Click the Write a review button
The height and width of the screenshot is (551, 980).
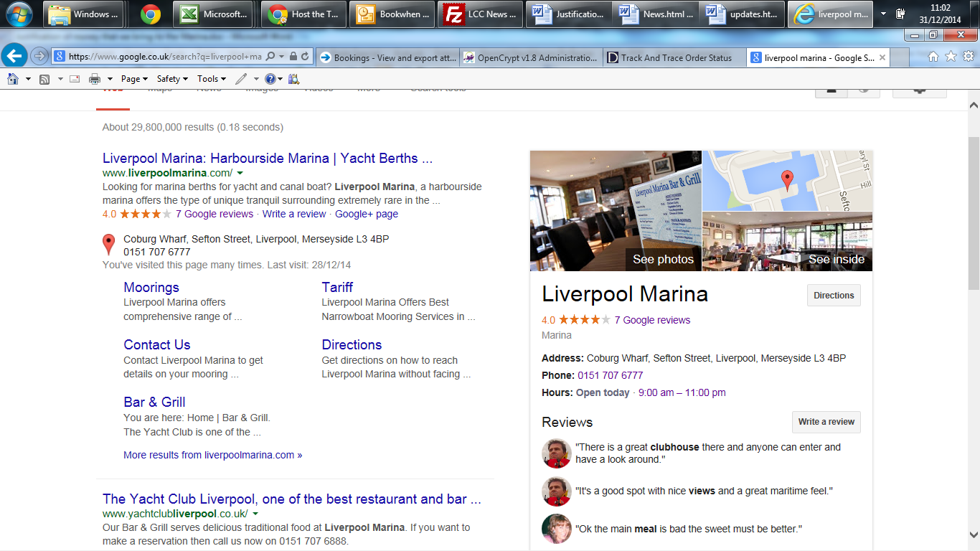[x=826, y=422]
